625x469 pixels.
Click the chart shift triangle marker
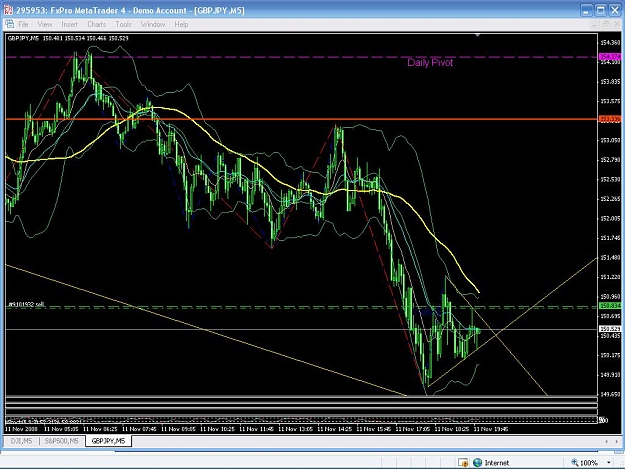tap(478, 35)
